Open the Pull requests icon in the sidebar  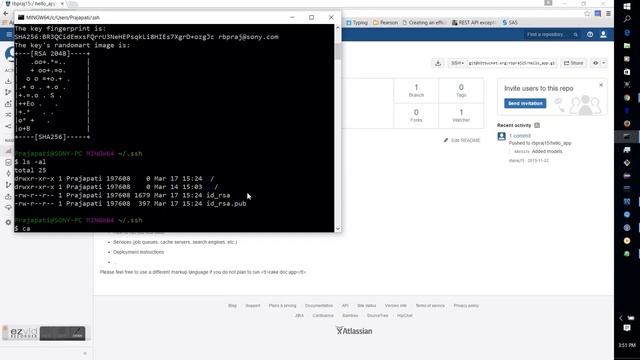pyautogui.click(x=8, y=196)
